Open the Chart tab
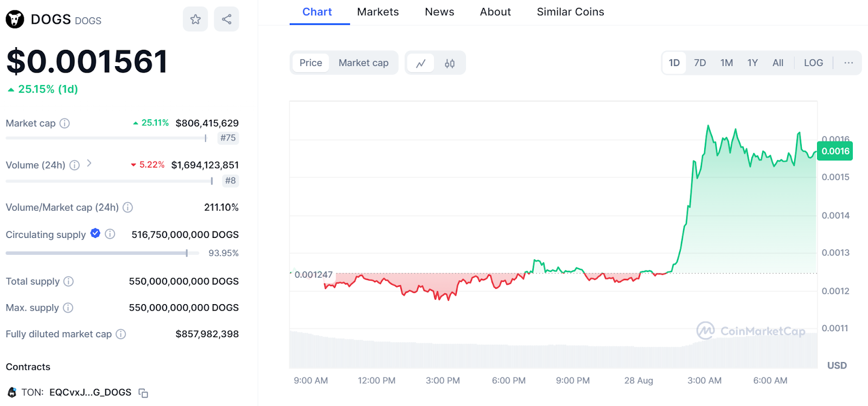868x406 pixels. coord(317,12)
